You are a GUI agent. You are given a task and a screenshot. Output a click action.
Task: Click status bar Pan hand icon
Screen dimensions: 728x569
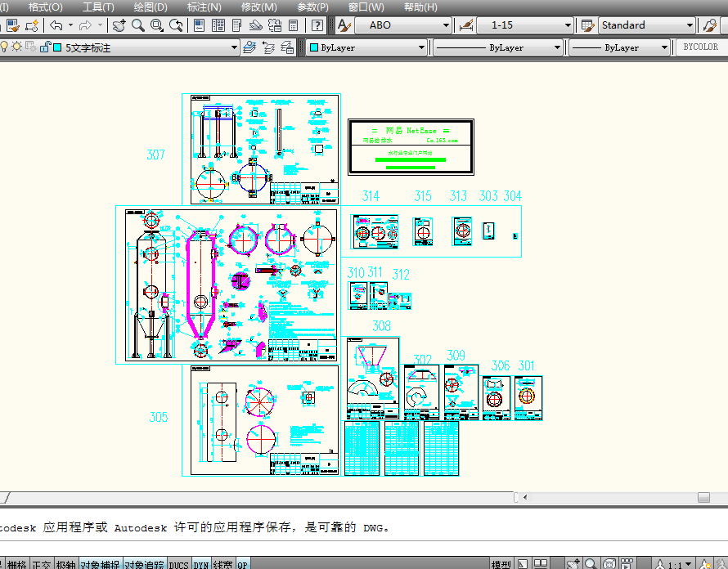pyautogui.click(x=573, y=564)
